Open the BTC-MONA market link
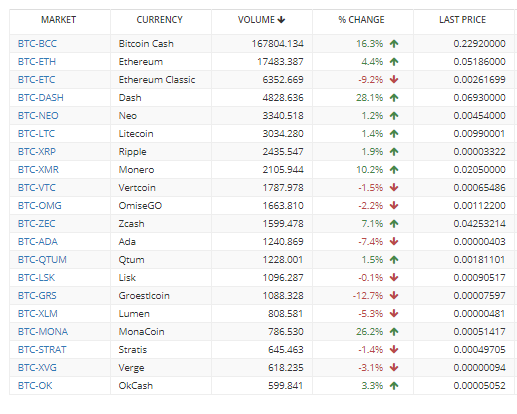 (43, 332)
